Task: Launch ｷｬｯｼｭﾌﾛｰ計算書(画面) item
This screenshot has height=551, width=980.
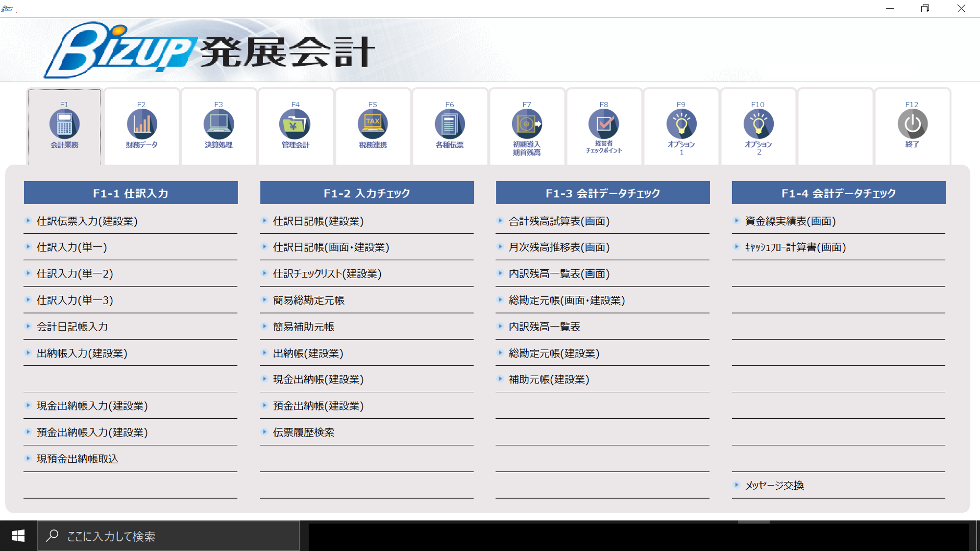Action: tap(795, 247)
